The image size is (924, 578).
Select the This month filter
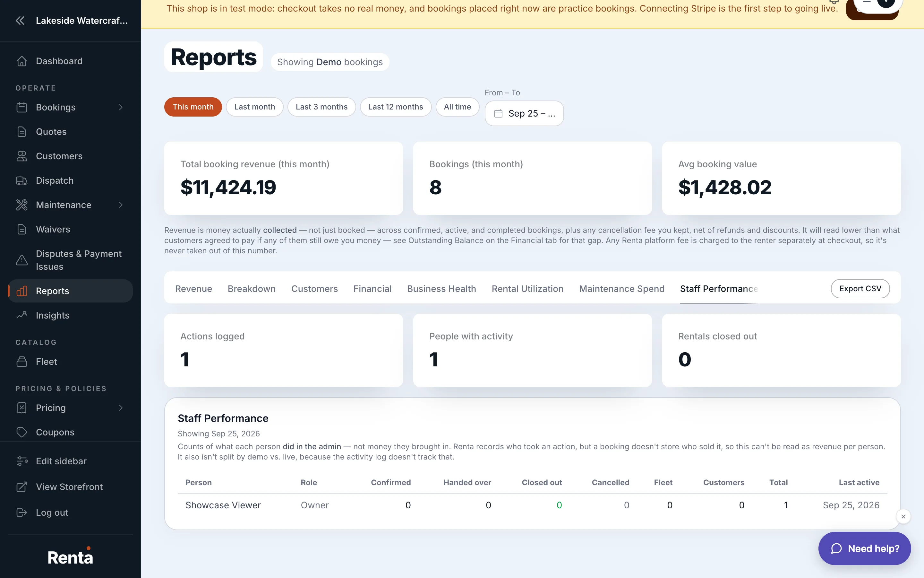pos(193,107)
